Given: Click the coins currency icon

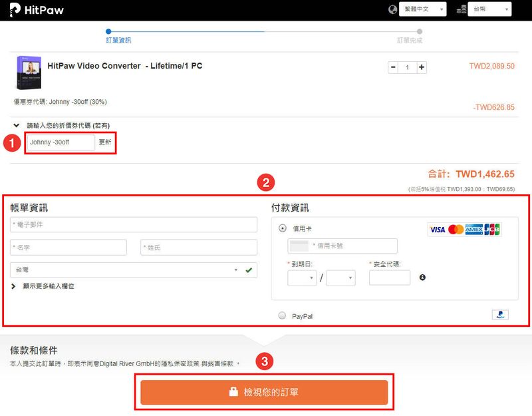Looking at the screenshot, I should coord(462,9).
